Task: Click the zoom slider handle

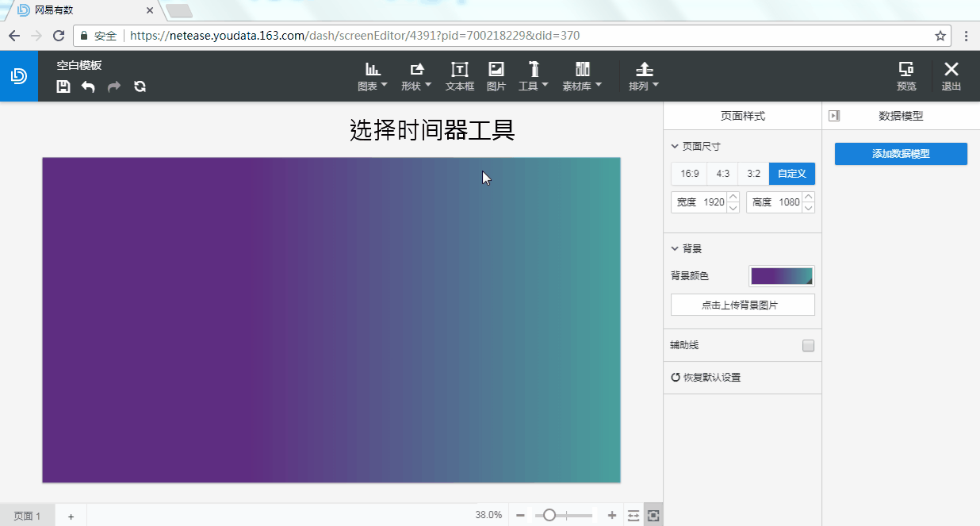Action: (549, 516)
